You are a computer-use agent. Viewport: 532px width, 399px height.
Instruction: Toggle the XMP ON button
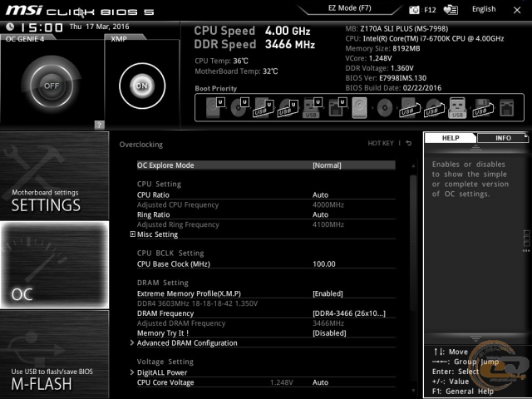[x=142, y=86]
